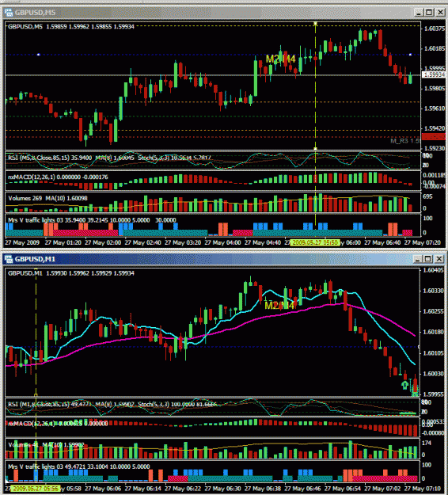448x495 pixels.
Task: Click the 1.59934 current price label in M5
Action: click(x=434, y=74)
